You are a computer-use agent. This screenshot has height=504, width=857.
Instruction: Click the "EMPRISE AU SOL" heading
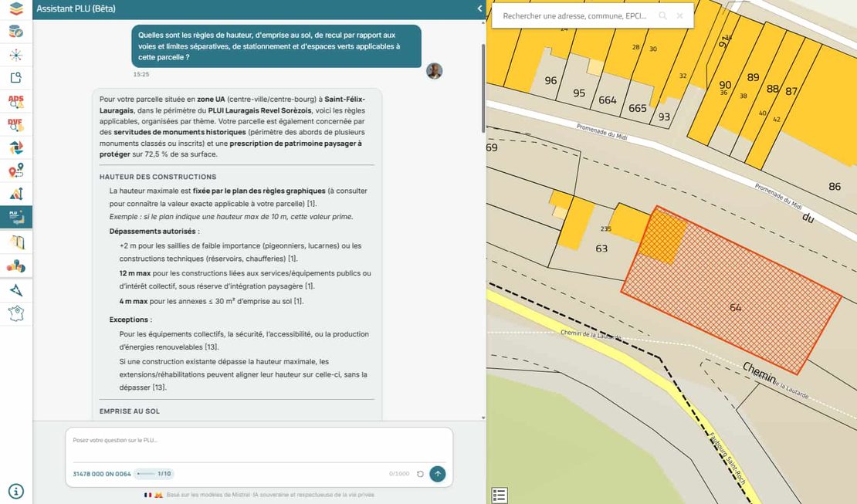(x=130, y=411)
